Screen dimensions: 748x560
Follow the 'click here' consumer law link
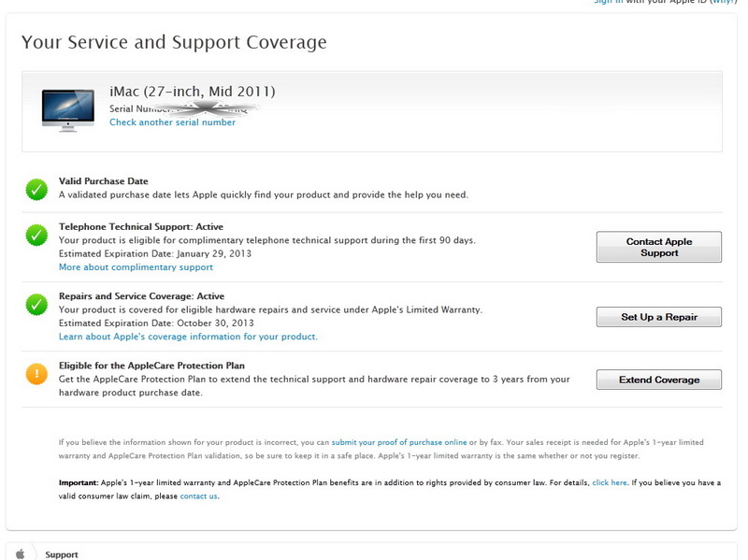point(609,483)
